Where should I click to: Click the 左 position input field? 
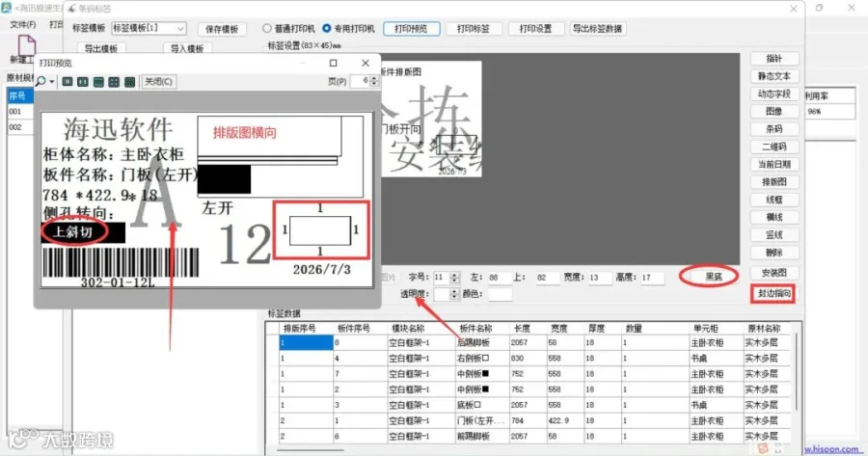click(x=499, y=278)
